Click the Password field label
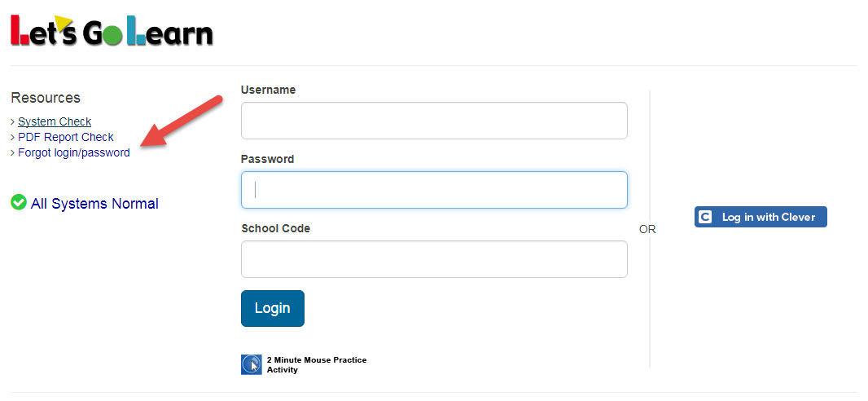Image resolution: width=868 pixels, height=401 pixels. (x=268, y=159)
